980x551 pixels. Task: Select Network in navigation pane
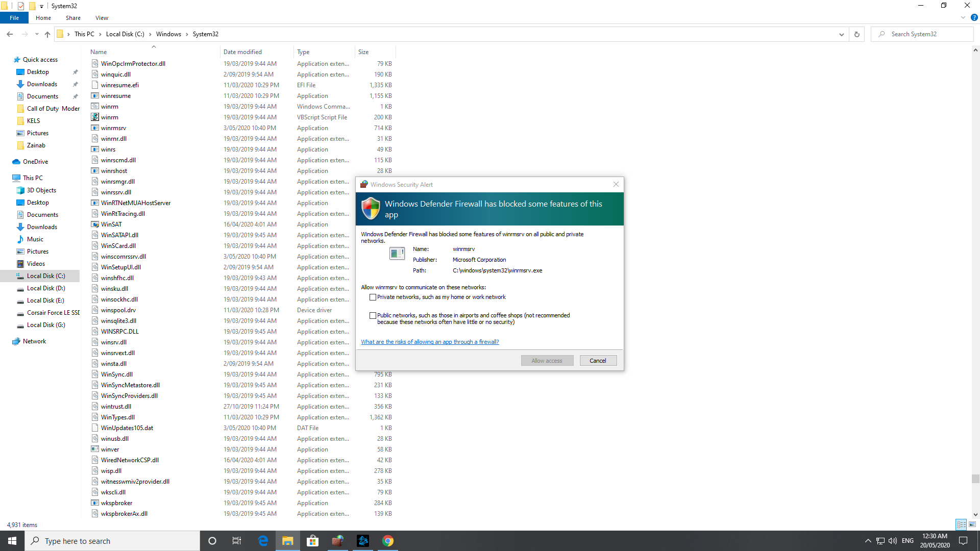[34, 341]
